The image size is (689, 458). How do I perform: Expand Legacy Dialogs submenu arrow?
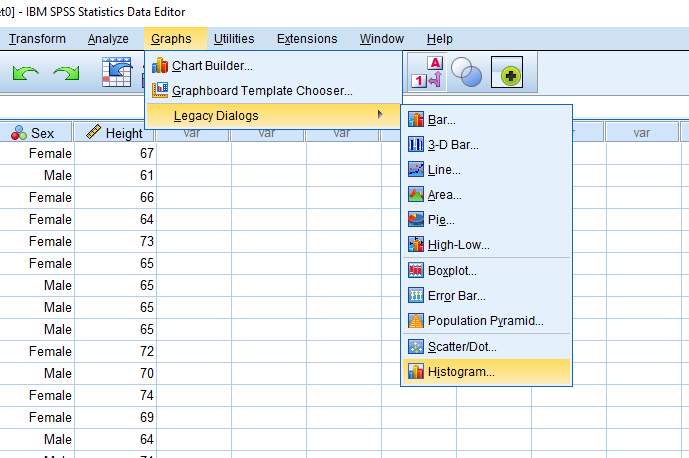coord(380,115)
